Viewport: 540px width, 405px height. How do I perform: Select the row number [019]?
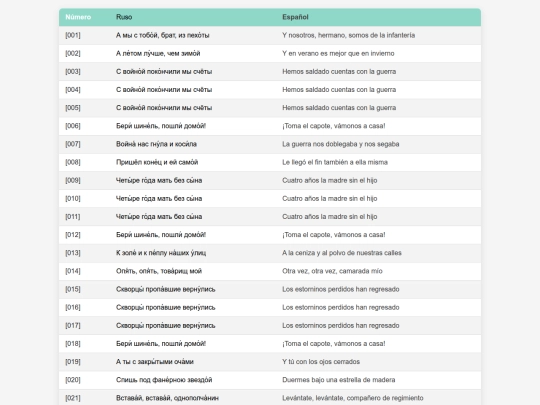(x=73, y=362)
